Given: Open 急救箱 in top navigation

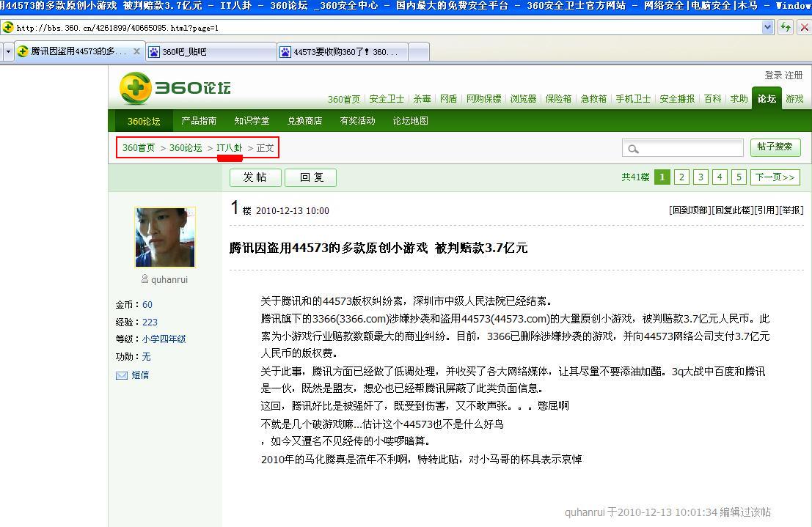Looking at the screenshot, I should [593, 98].
